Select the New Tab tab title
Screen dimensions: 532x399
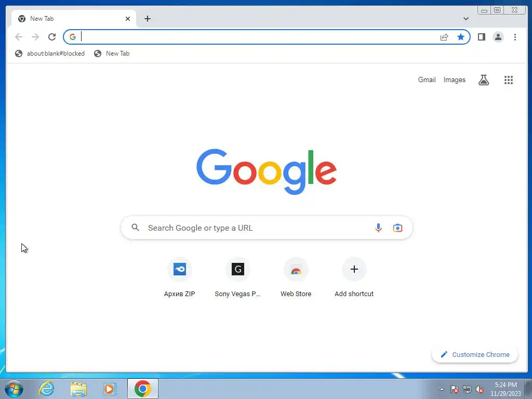point(42,19)
